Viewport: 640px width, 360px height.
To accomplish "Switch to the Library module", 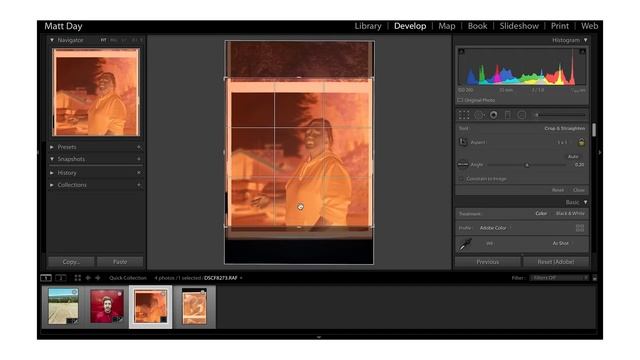I will [368, 26].
